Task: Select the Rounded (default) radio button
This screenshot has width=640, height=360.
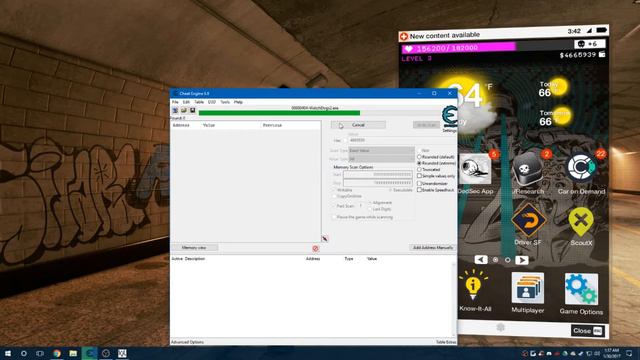Action: click(419, 157)
